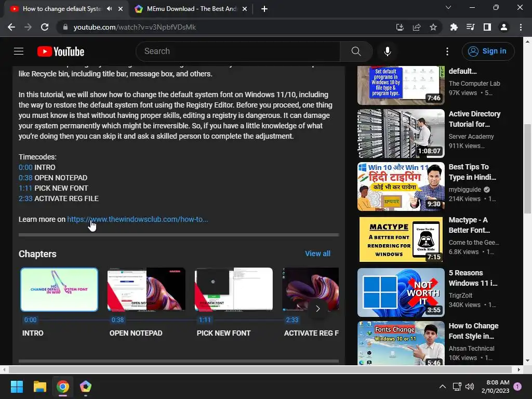Switch to How to change default System tab
532x399 pixels.
pyautogui.click(x=62, y=9)
